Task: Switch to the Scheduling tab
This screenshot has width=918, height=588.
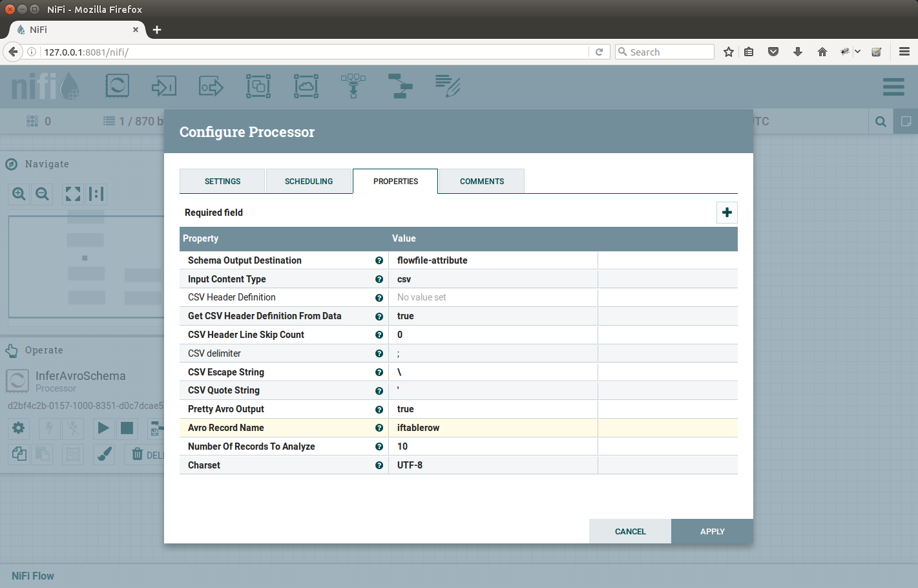Action: [309, 182]
